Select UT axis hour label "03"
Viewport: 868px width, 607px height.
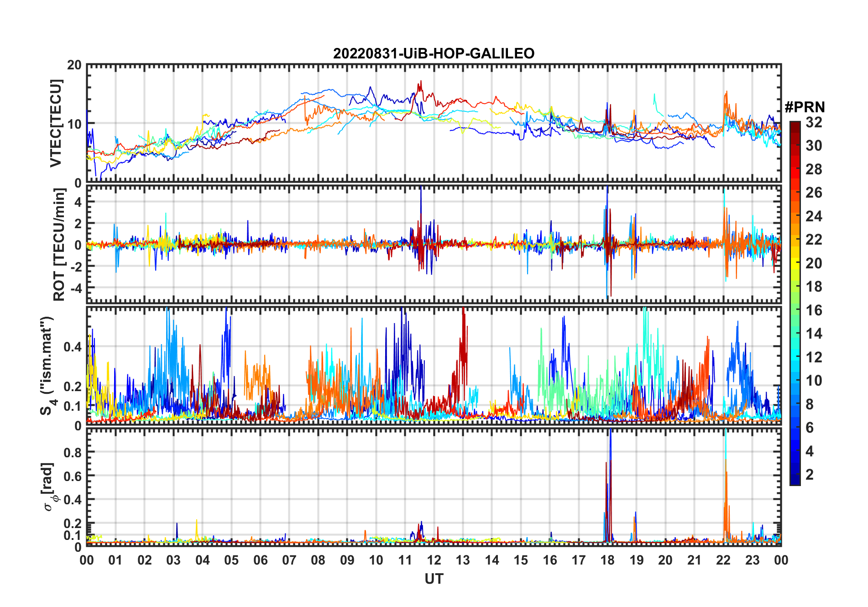(x=174, y=560)
